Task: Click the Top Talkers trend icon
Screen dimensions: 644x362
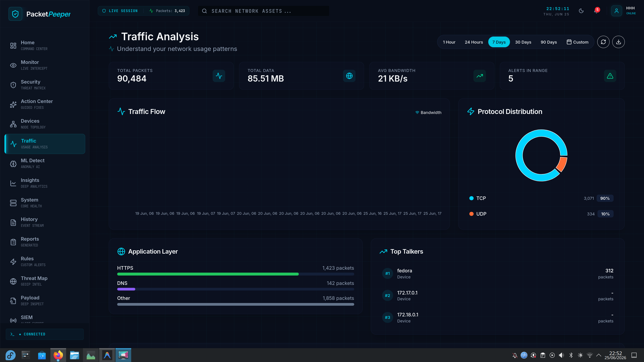Action: pos(383,252)
